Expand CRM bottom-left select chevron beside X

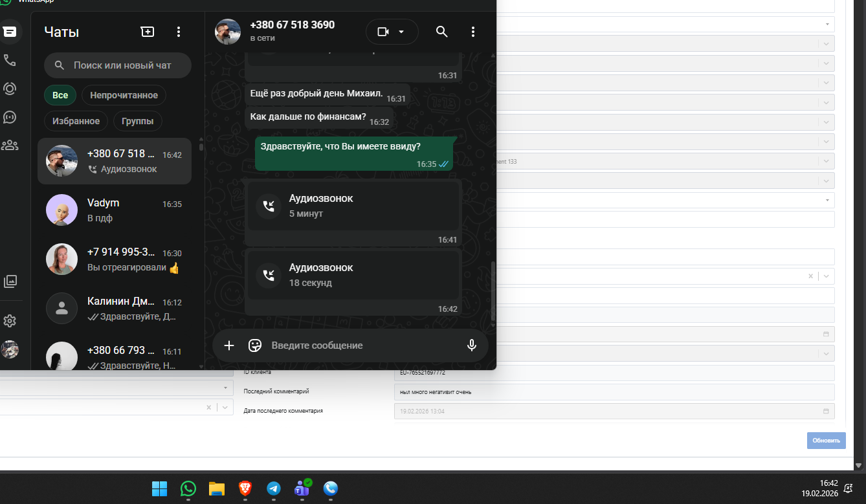[225, 407]
